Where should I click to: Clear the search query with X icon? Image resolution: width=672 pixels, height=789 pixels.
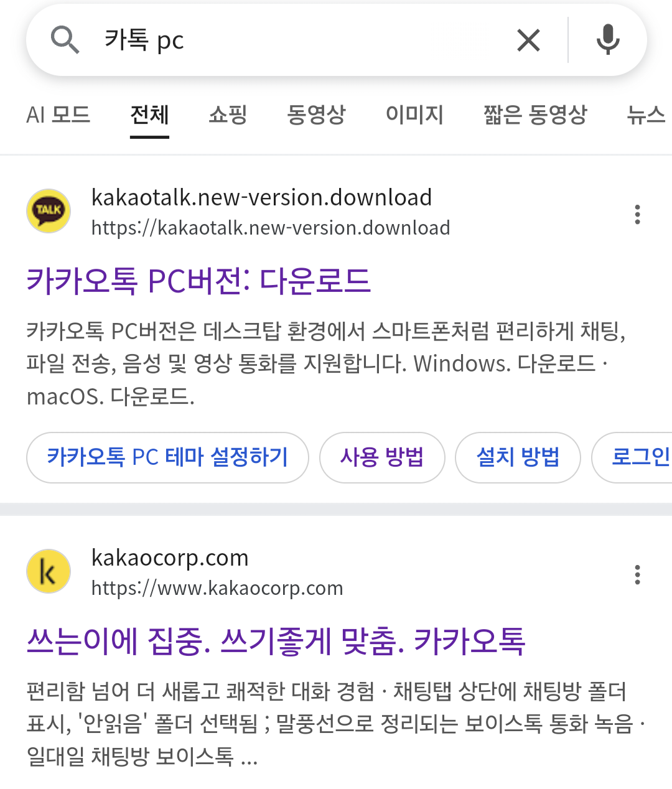click(x=528, y=40)
